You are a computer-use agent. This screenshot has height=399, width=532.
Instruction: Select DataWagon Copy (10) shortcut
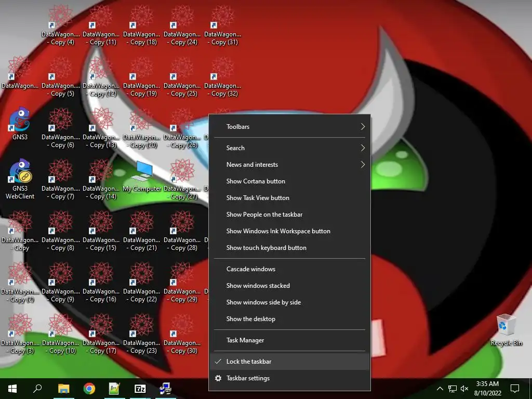pyautogui.click(x=60, y=334)
